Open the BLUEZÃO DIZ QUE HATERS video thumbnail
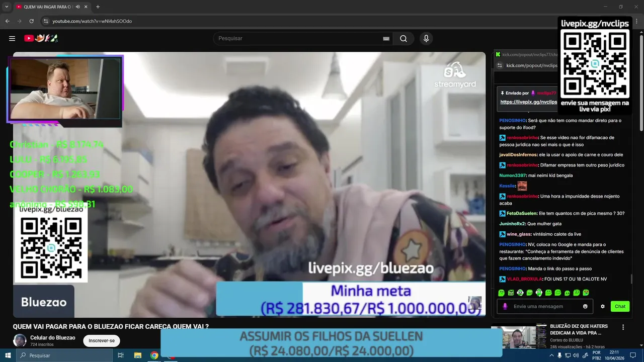Viewport: 644px width, 362px height. coord(518,337)
